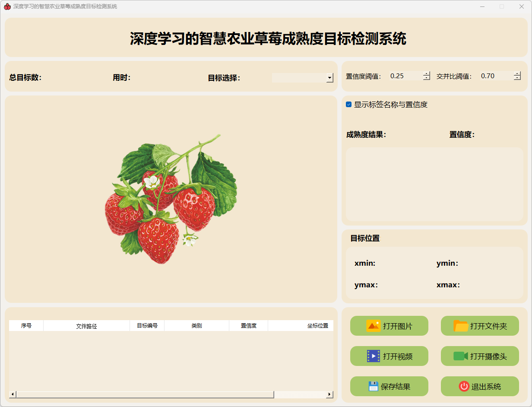Screen dimensions: 532x407
Task: Click the 置信度阈值 input field showing 0.25
Action: 405,76
